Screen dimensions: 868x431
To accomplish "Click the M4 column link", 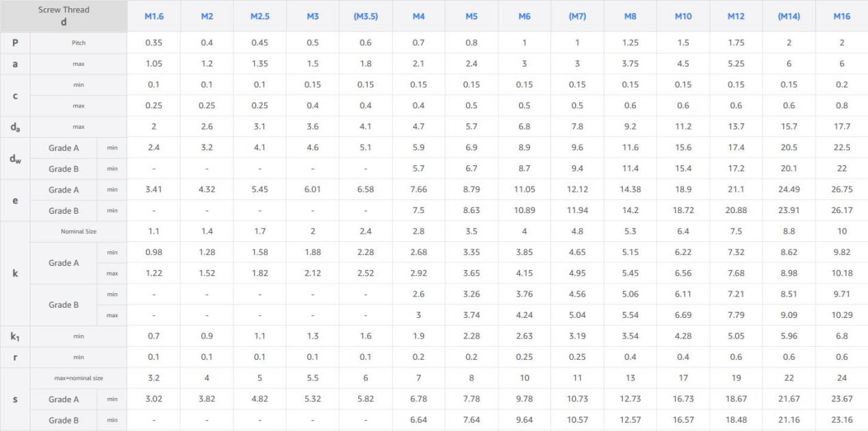I will coord(419,16).
